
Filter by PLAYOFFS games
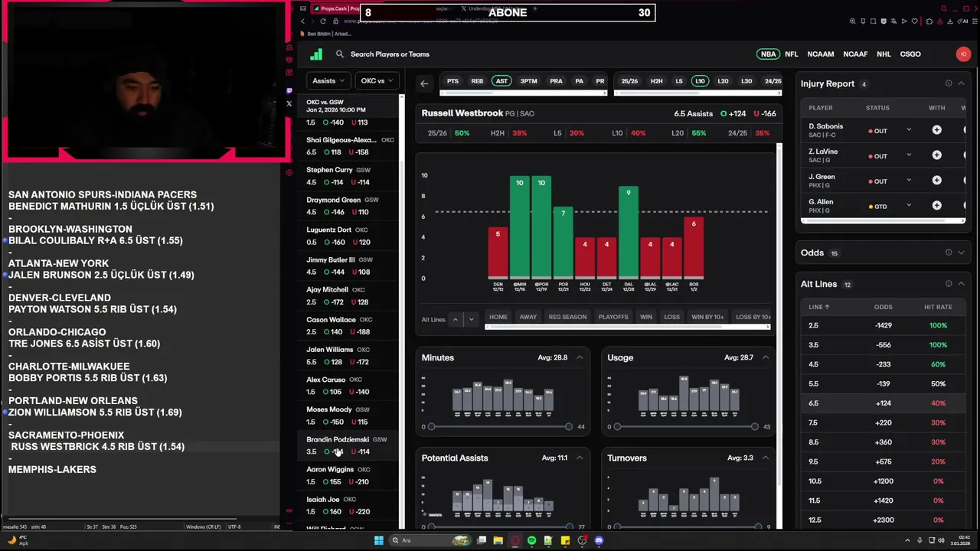pos(613,317)
